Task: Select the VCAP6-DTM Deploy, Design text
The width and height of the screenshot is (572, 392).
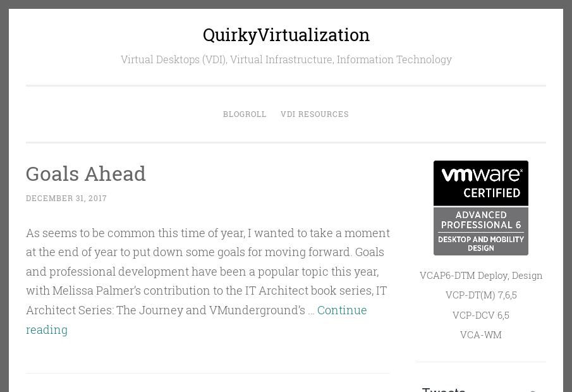Action: (x=480, y=276)
